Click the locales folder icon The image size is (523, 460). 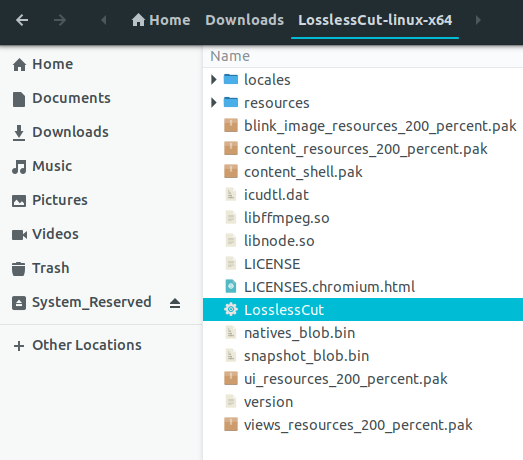click(231, 79)
